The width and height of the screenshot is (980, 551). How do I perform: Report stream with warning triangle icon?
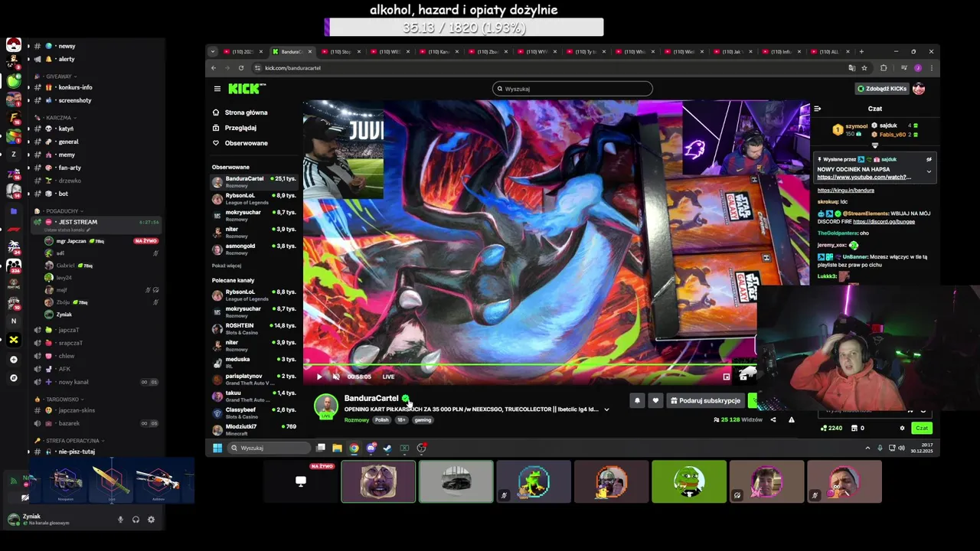[x=791, y=419]
